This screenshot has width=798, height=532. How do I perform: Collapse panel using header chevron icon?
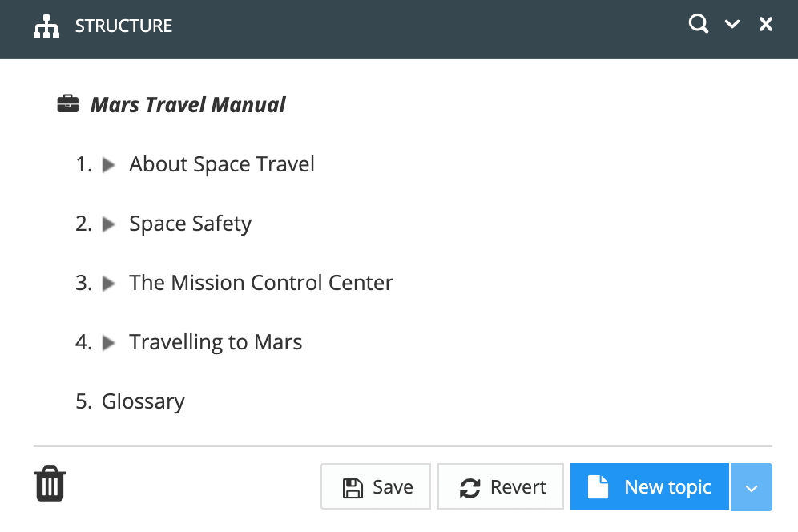click(x=732, y=26)
